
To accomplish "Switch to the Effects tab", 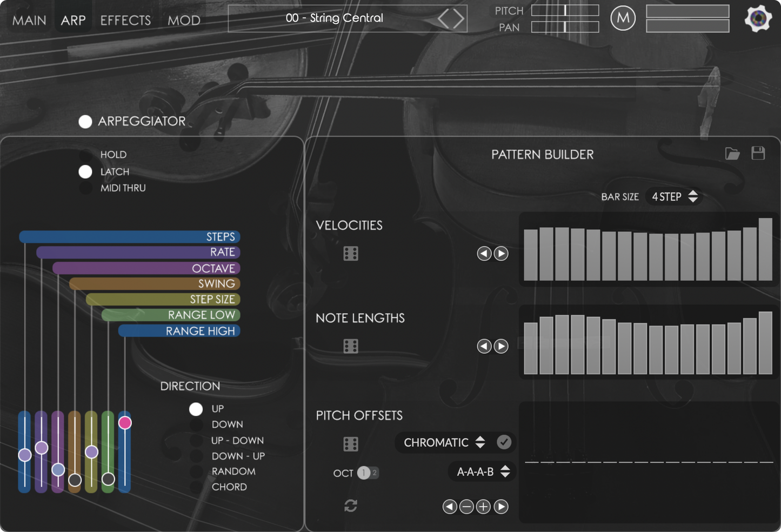I will click(x=125, y=21).
